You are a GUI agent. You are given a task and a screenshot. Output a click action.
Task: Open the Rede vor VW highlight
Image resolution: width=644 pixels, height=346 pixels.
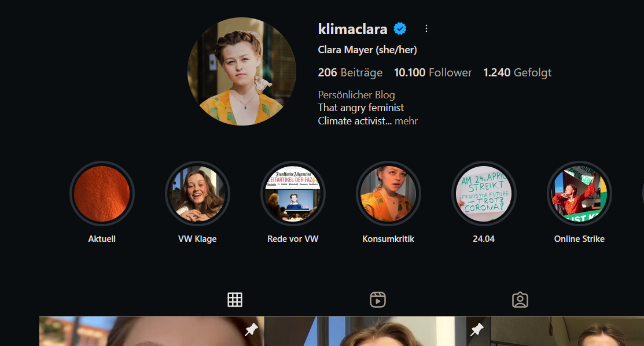pos(293,194)
